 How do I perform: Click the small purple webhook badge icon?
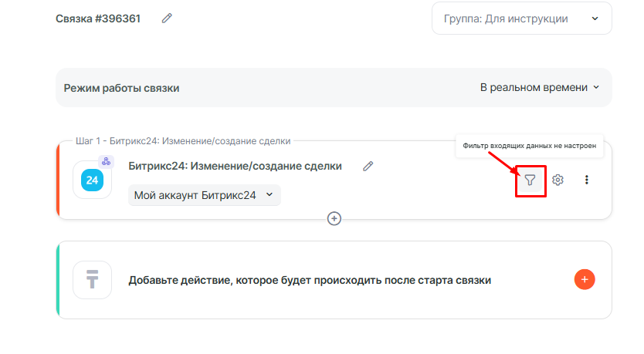pos(107,161)
